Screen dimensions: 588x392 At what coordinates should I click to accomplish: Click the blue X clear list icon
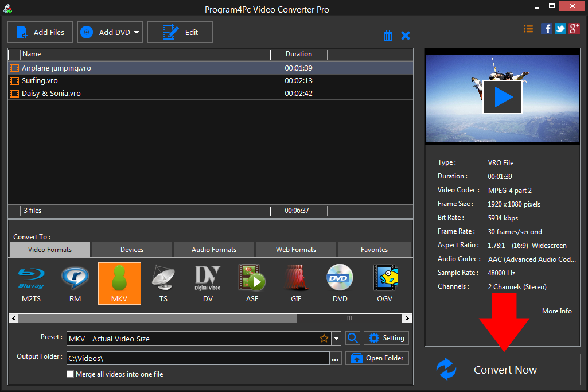[x=406, y=36]
